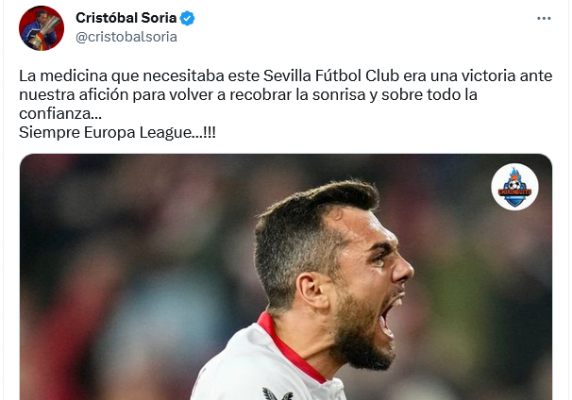Click the blue verified badge
The height and width of the screenshot is (400, 572).
tap(188, 18)
